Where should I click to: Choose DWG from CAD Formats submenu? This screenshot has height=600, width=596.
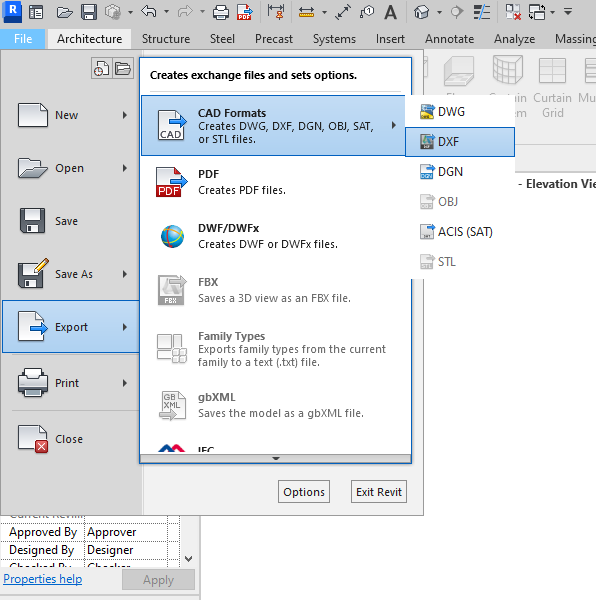[x=460, y=112]
